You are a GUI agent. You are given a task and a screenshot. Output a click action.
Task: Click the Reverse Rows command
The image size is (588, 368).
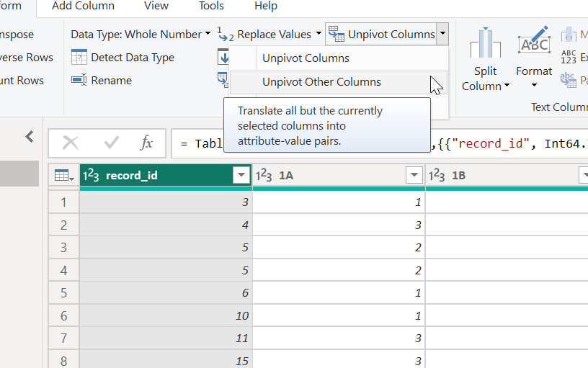26,58
